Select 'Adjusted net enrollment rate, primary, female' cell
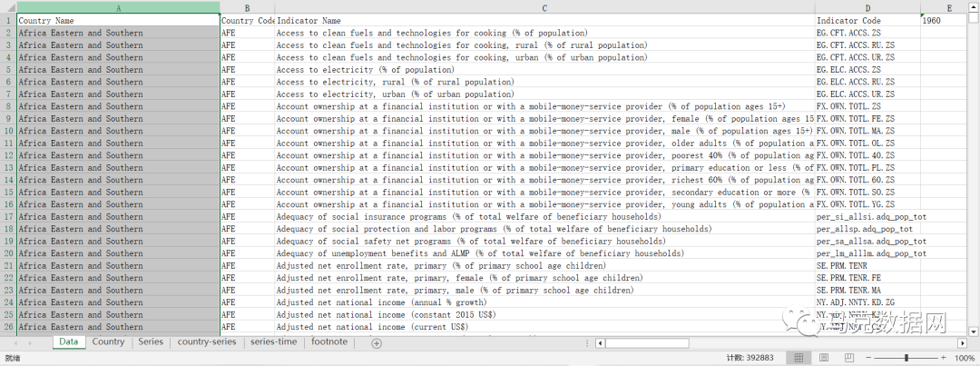This screenshot has width=980, height=366. (544, 278)
